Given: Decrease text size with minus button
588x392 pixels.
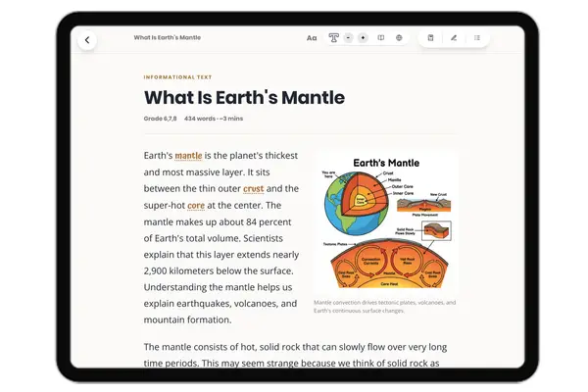Looking at the screenshot, I should (348, 38).
